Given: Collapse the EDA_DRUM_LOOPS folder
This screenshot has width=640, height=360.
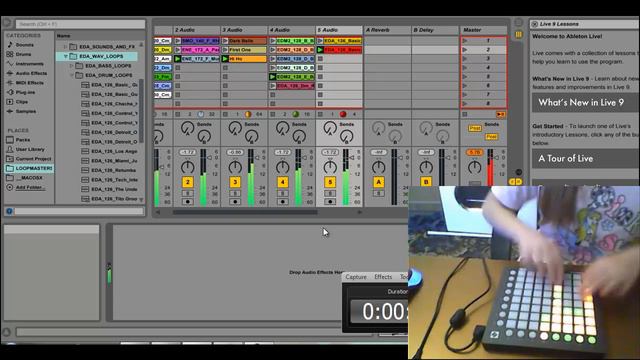Looking at the screenshot, I should pos(72,75).
